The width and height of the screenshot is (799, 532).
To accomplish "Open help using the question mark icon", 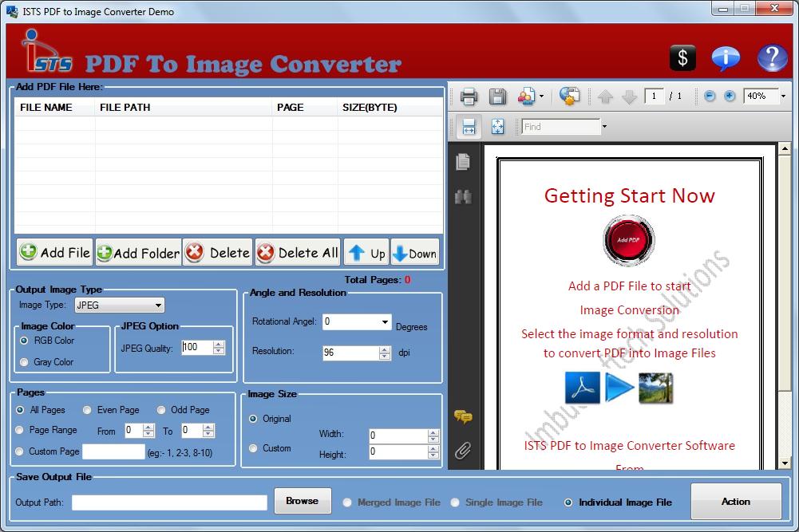I will tap(771, 57).
